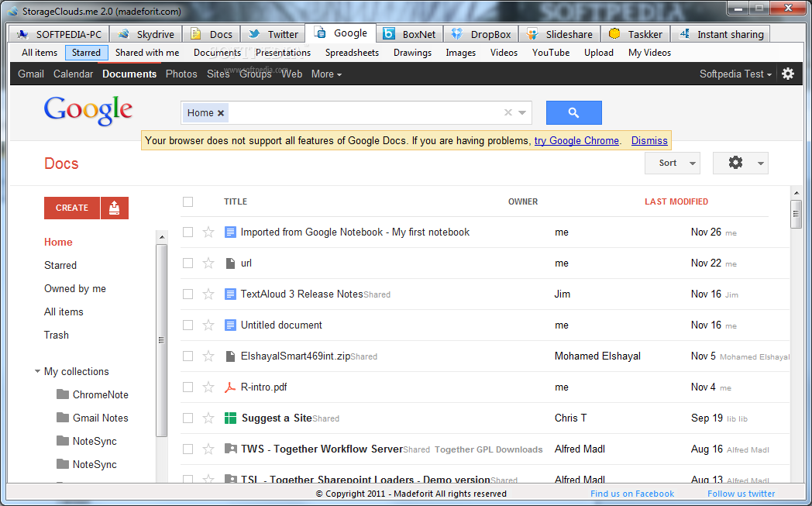
Task: Click the spreadsheet icon of Suggest a Site
Action: coord(230,418)
